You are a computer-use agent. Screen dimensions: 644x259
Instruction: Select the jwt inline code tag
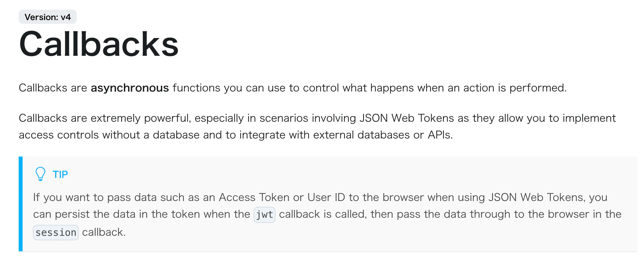[x=265, y=215]
